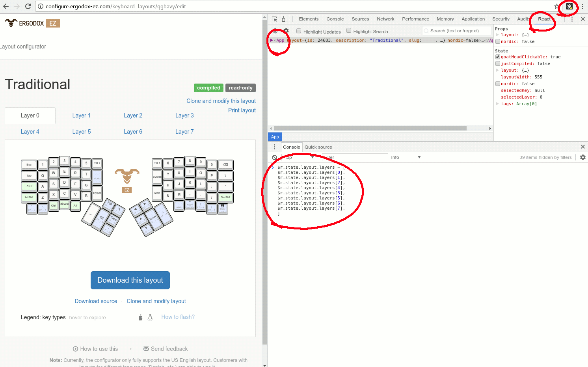
Task: Clear the console with the ban icon
Action: (x=274, y=157)
